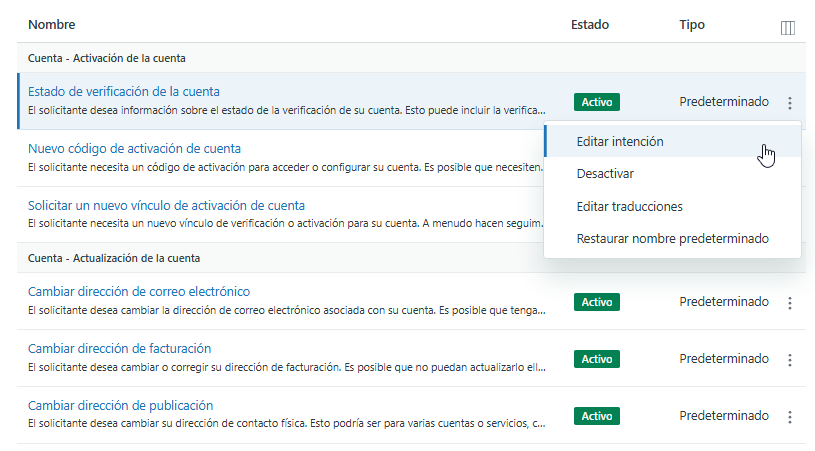Image resolution: width=815 pixels, height=451 pixels.
Task: Select Restaurar nombre predeterminado option
Action: (x=672, y=239)
